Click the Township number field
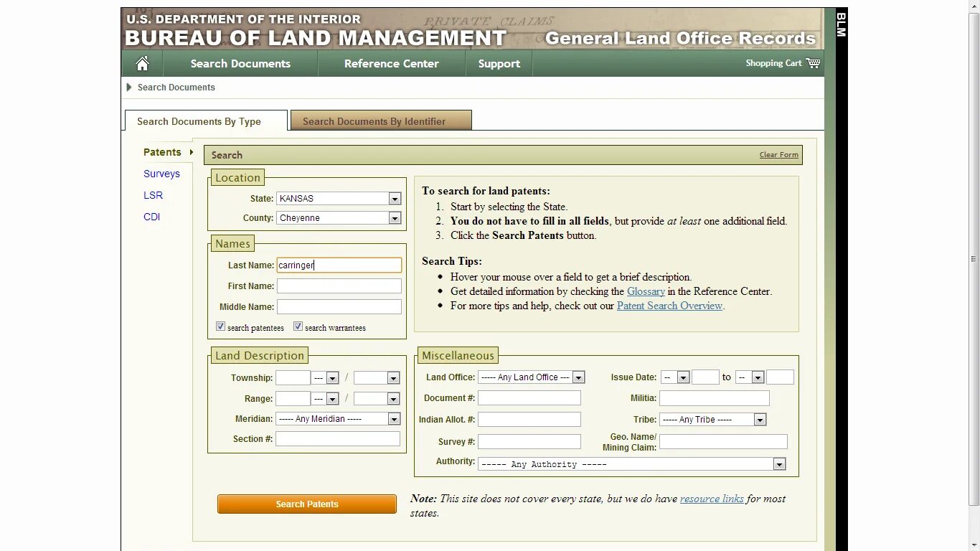 tap(293, 378)
